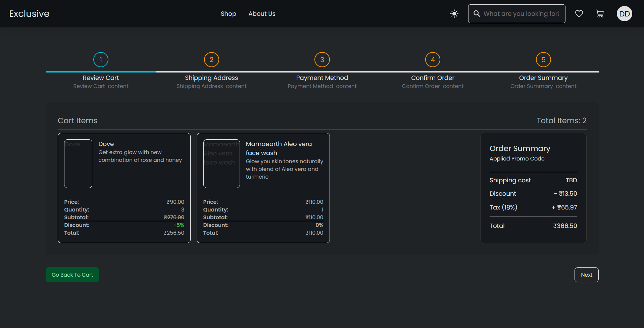Toggle the light/dark theme sun icon
Viewport: 644px width, 328px height.
pos(454,14)
